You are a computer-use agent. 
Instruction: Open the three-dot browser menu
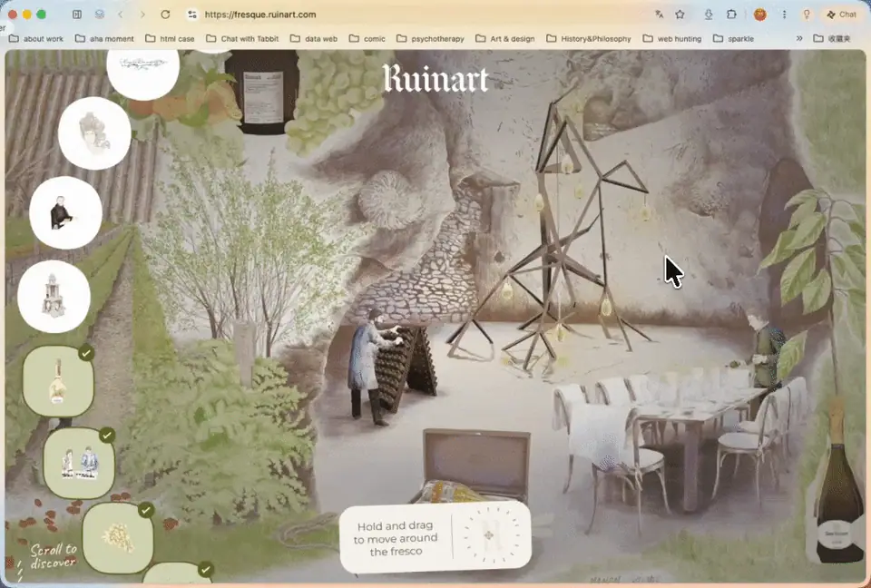coord(784,15)
